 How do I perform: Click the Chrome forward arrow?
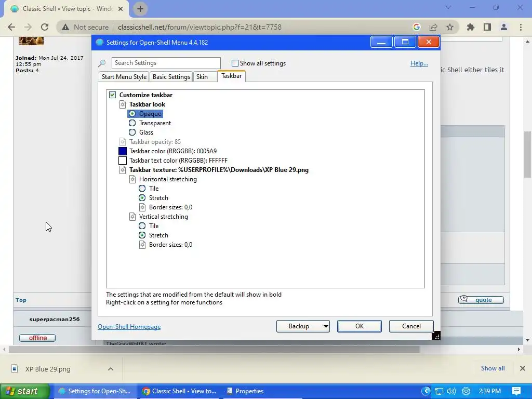click(x=28, y=27)
